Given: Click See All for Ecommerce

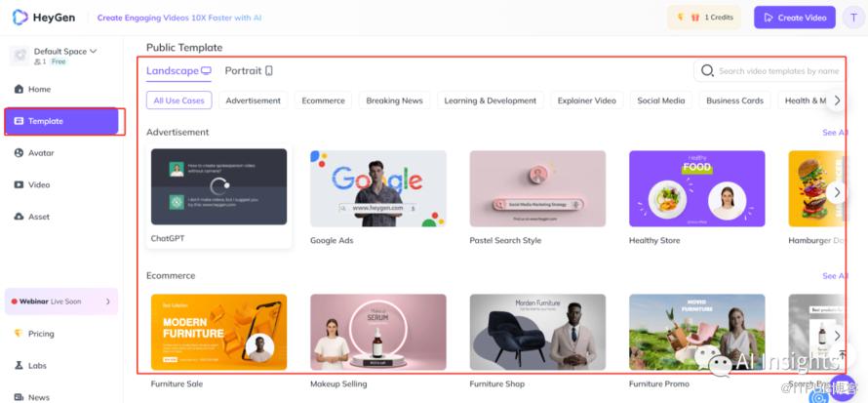Looking at the screenshot, I should tap(835, 276).
